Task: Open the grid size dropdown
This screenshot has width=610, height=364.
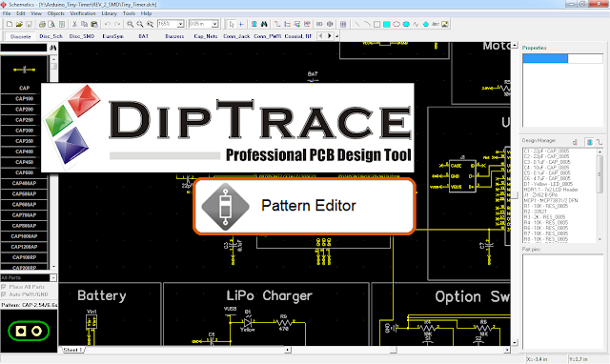Action: coord(214,24)
